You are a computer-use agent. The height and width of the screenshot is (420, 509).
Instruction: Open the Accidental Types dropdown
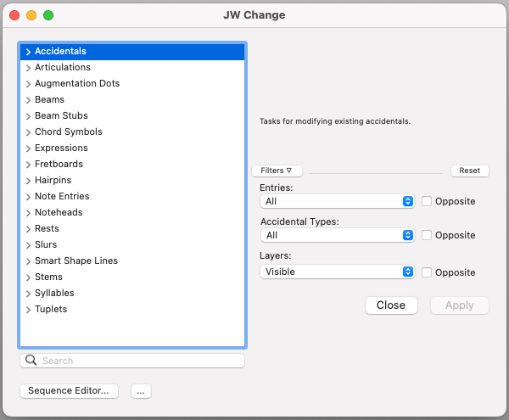(338, 235)
